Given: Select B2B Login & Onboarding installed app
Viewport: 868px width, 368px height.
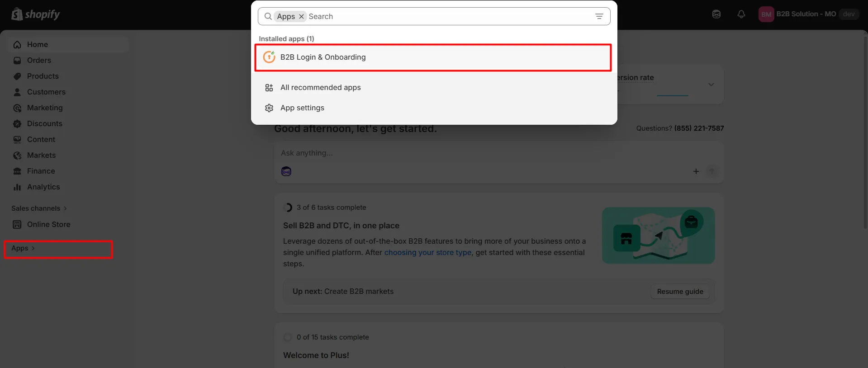Looking at the screenshot, I should 323,57.
